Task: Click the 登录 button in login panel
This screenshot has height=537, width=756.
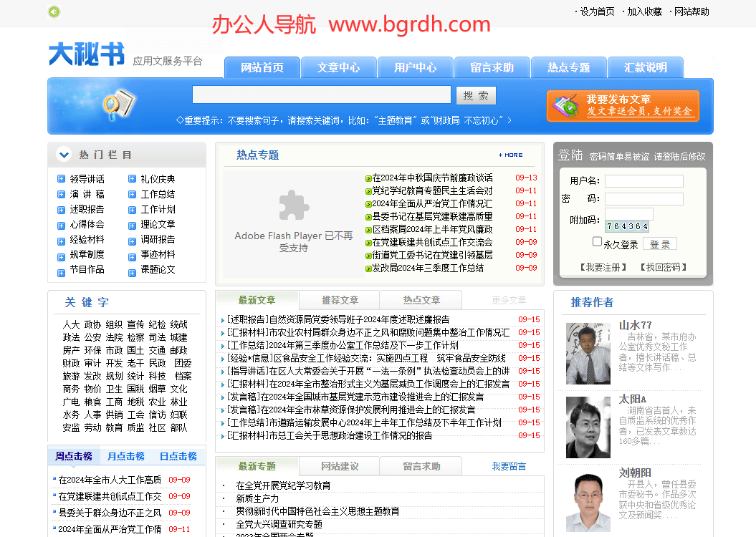Action: point(660,244)
